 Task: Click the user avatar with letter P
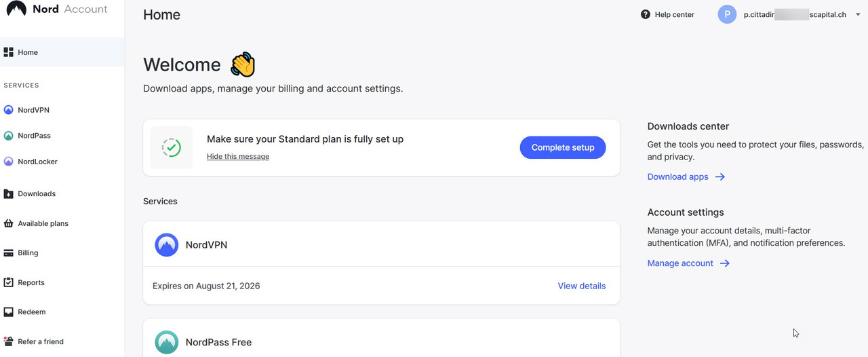pos(727,14)
